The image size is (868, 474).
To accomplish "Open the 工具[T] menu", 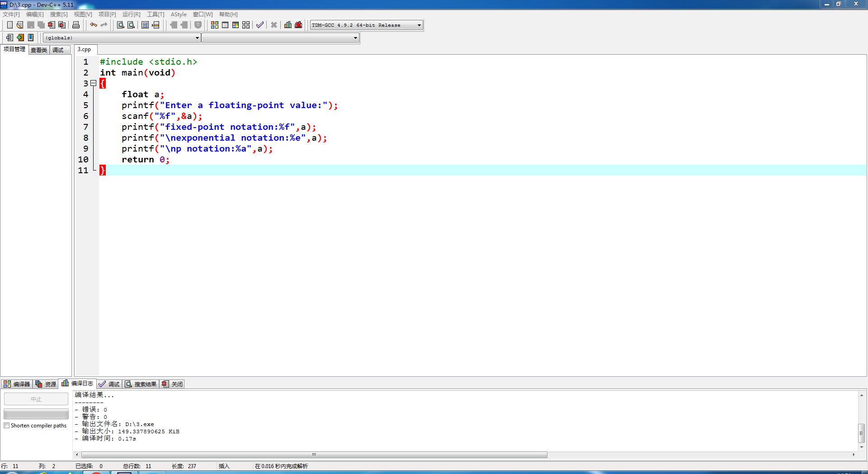I will [156, 14].
